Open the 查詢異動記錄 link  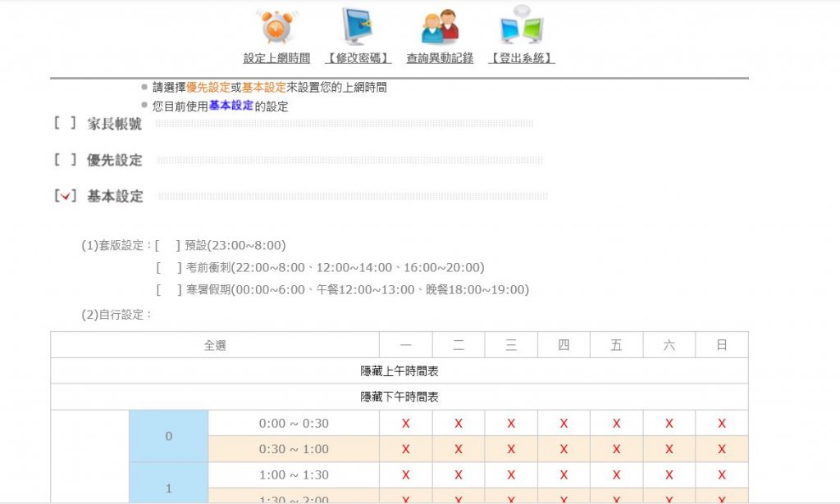click(x=440, y=58)
